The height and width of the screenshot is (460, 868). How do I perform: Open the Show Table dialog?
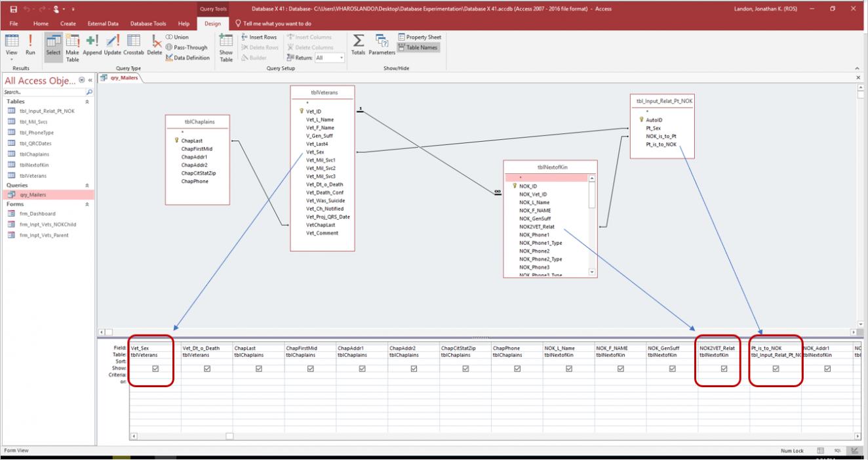pos(226,46)
